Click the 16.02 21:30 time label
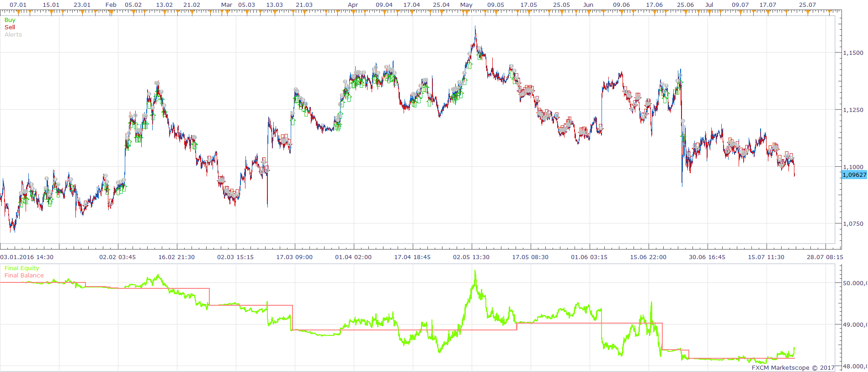The height and width of the screenshot is (372, 868). [176, 257]
